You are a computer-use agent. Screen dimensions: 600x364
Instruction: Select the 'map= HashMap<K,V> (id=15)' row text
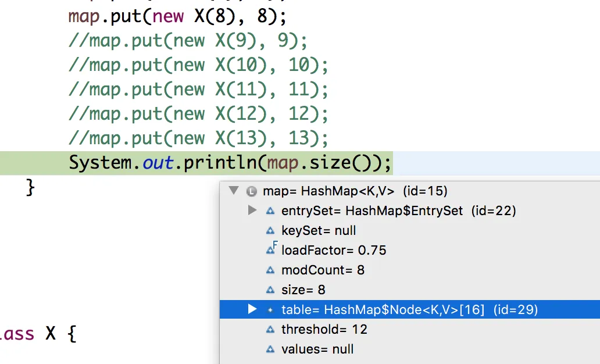tap(355, 191)
